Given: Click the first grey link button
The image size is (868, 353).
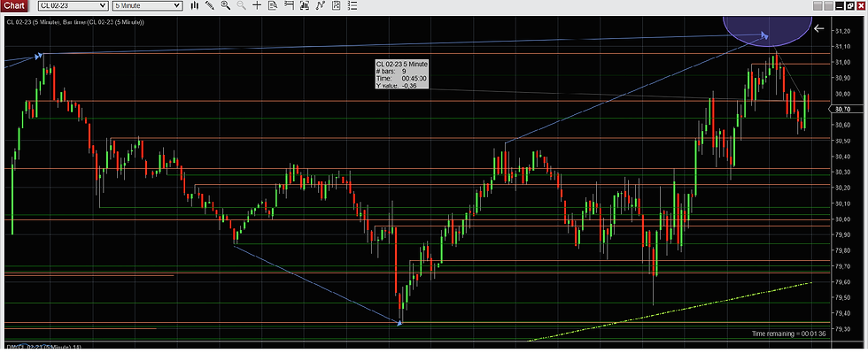Looking at the screenshot, I should click(817, 5).
